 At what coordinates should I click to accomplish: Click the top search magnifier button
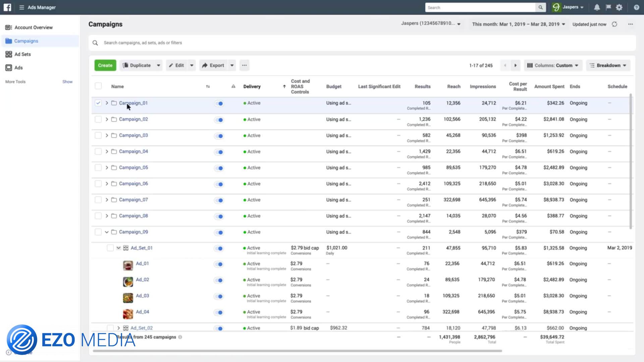(x=540, y=7)
